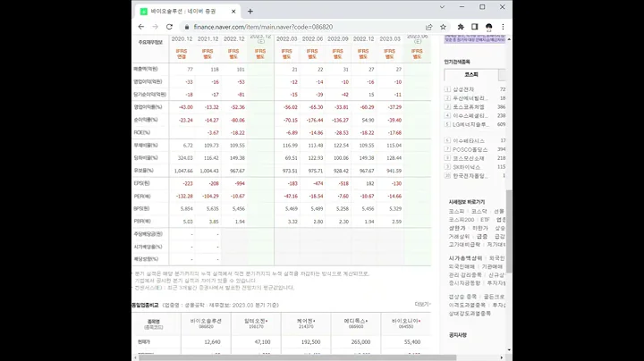The image size is (644, 361).
Task: Reload the Naver finance page
Action: point(169,27)
